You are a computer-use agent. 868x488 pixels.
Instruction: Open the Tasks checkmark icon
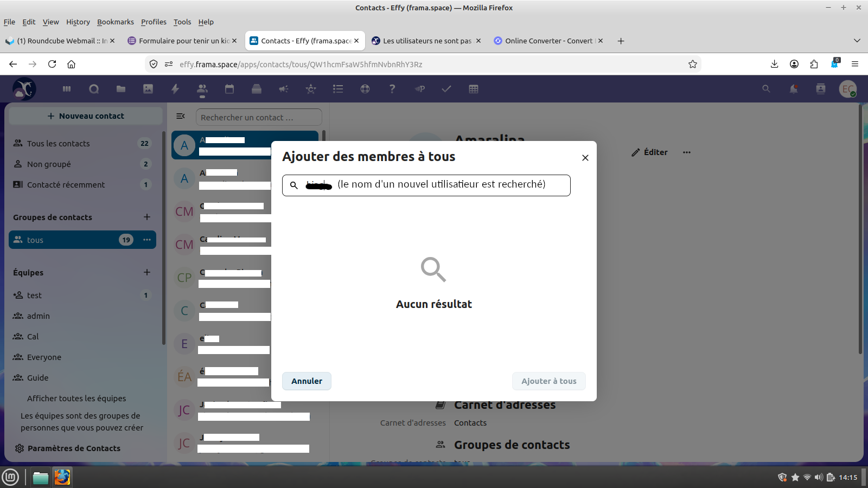click(x=446, y=89)
